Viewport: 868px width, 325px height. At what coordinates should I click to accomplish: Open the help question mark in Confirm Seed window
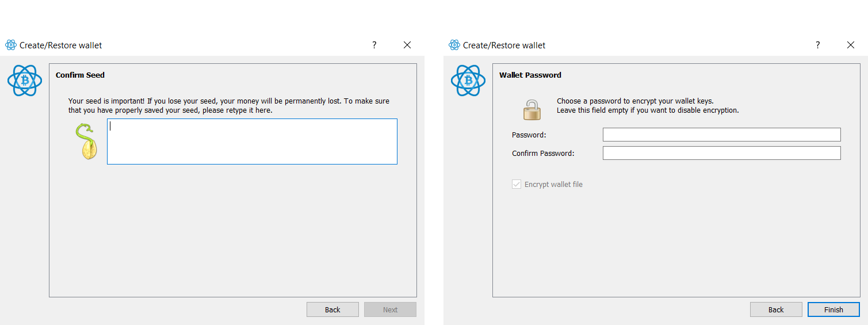click(374, 45)
